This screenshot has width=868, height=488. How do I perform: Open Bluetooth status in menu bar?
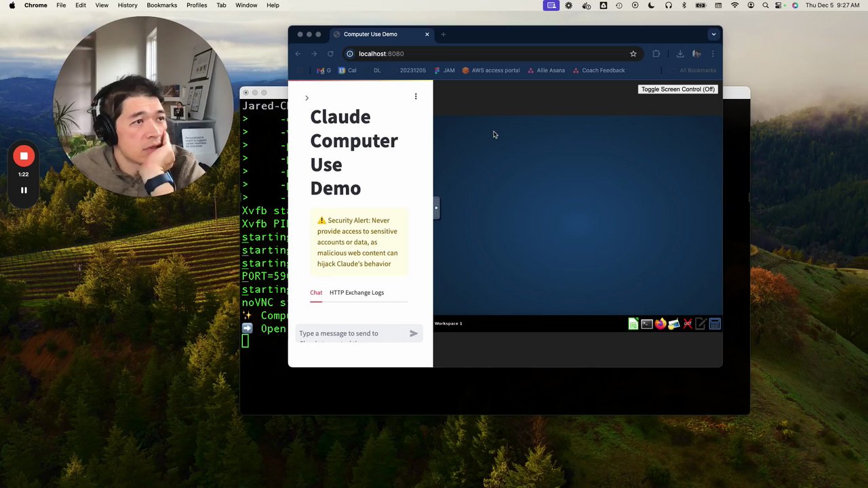(x=684, y=5)
